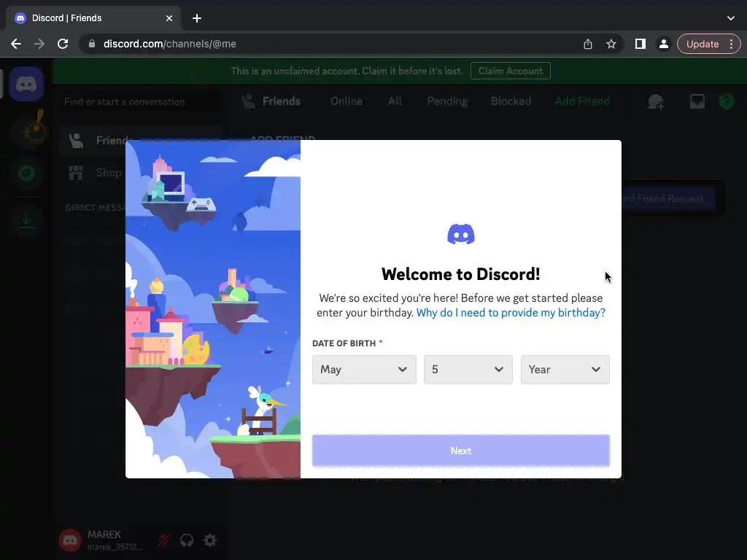
Task: Click the 'DIRECT MESSAGES' sidebar heading
Action: click(x=96, y=208)
